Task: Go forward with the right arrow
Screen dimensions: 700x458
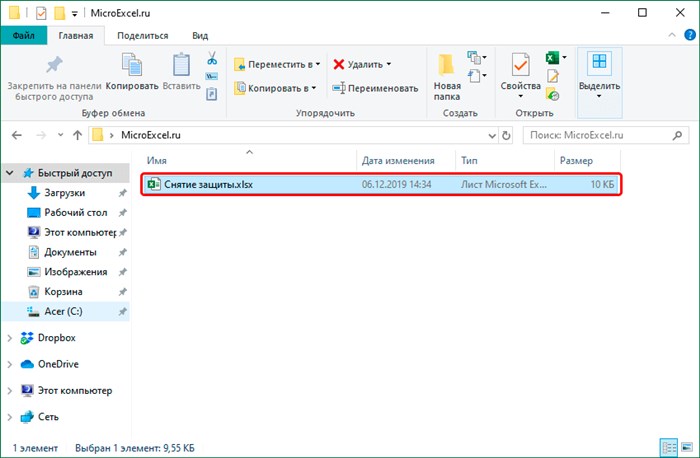Action: pyautogui.click(x=41, y=135)
